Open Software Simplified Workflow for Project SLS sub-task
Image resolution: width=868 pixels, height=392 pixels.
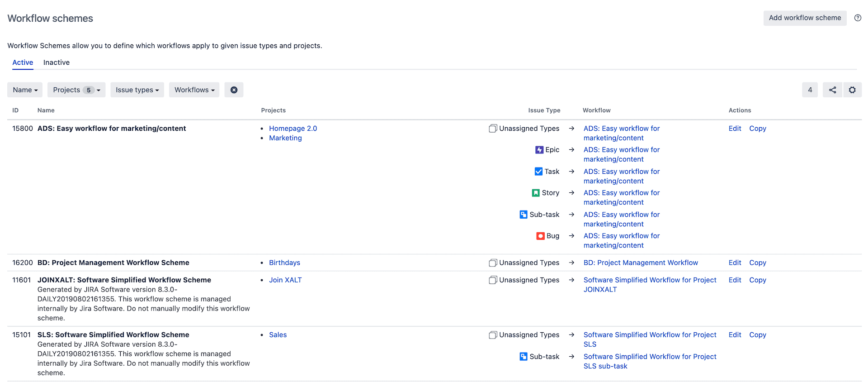650,361
